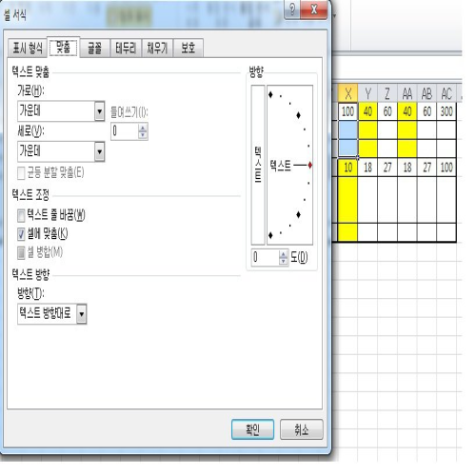Click cell with value 300 in column AC
476x476 pixels.
click(x=446, y=111)
